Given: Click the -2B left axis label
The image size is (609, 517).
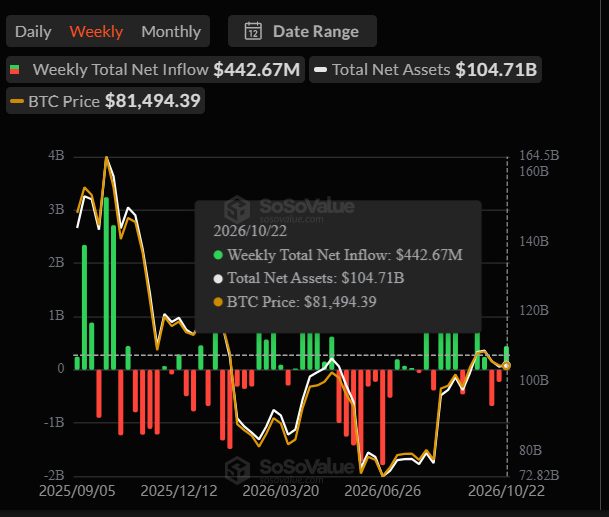Looking at the screenshot, I should (54, 475).
